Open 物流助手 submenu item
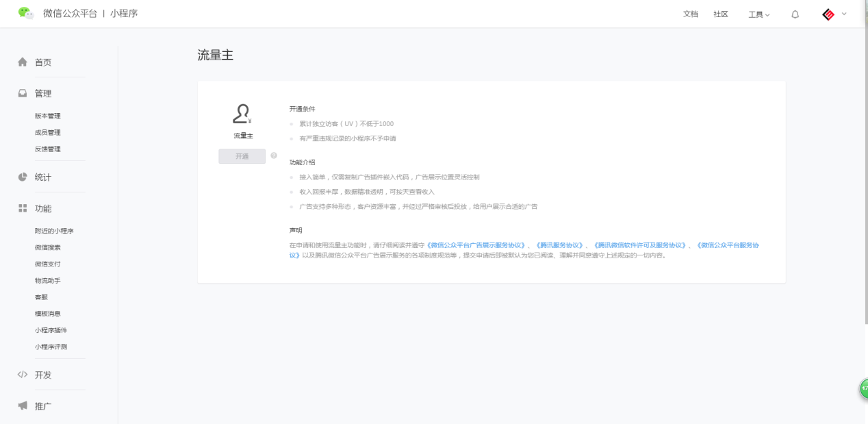The height and width of the screenshot is (424, 868). [x=48, y=280]
